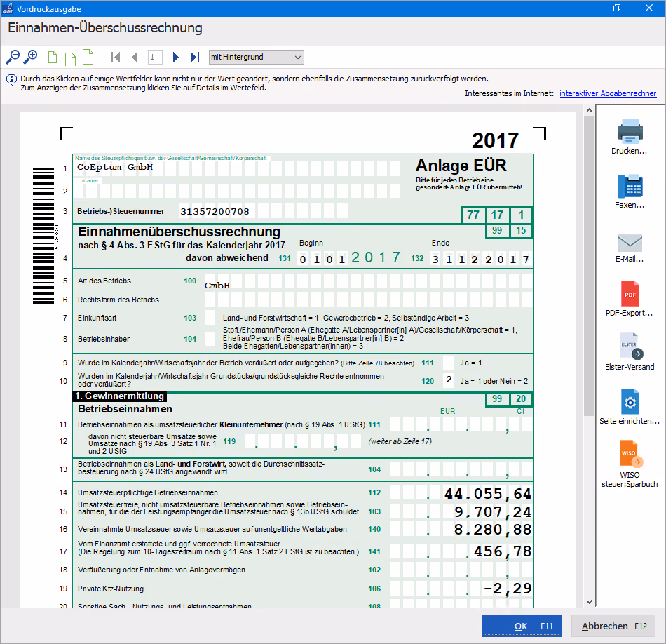Viewport: 666px width, 644px height.
Task: Click the field 119 amount box
Action: (303, 441)
